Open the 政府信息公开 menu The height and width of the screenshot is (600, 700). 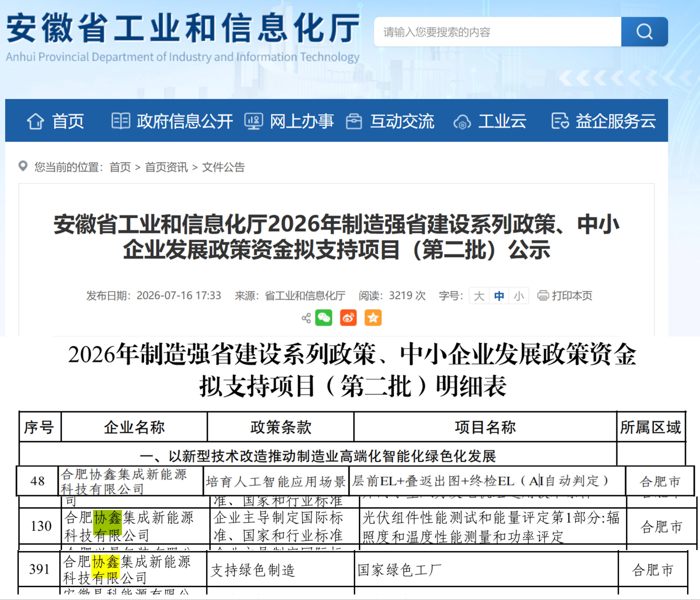click(185, 121)
